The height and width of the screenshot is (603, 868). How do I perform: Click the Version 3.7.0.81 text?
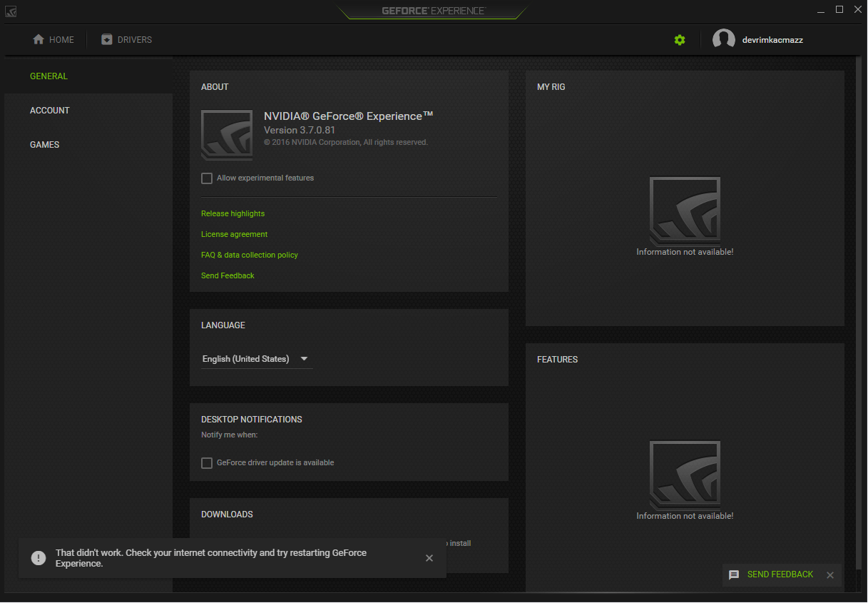coord(300,130)
